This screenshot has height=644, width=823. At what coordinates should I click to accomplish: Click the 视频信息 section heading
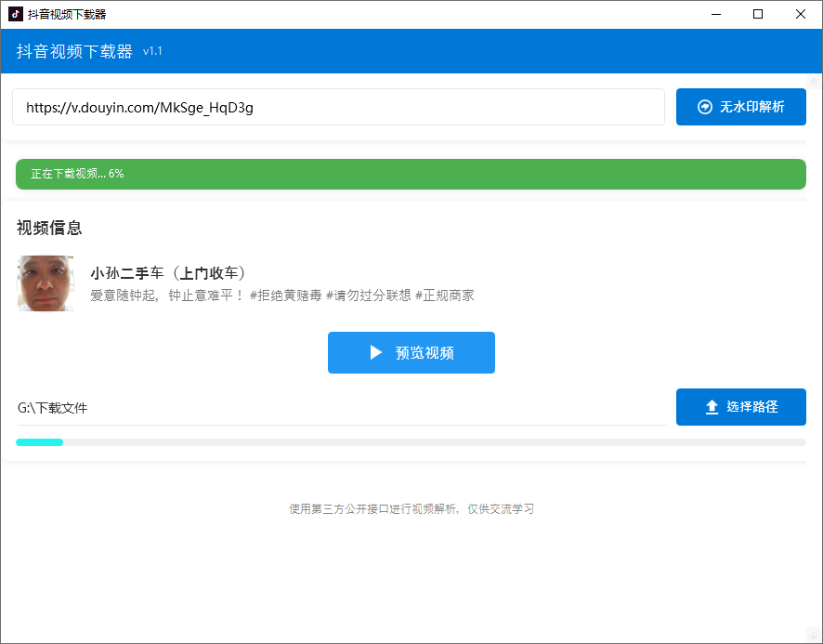[49, 228]
